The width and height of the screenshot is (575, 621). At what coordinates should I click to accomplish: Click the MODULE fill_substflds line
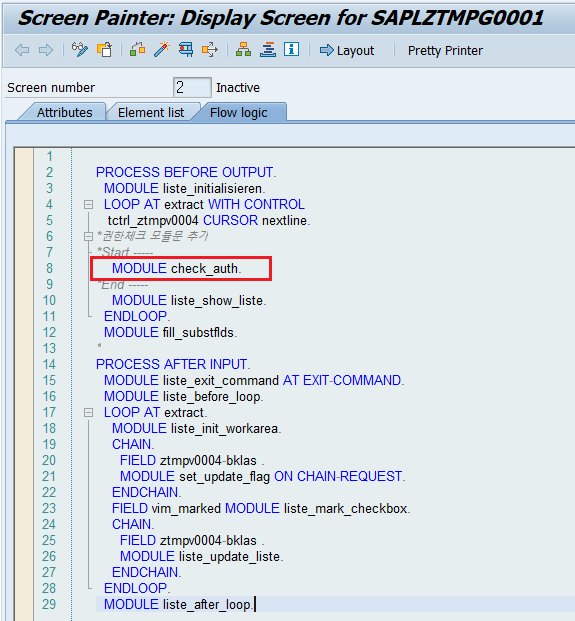click(171, 332)
